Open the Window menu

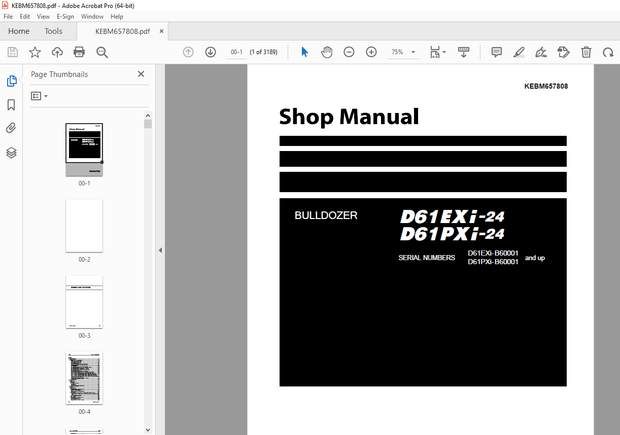pyautogui.click(x=92, y=17)
